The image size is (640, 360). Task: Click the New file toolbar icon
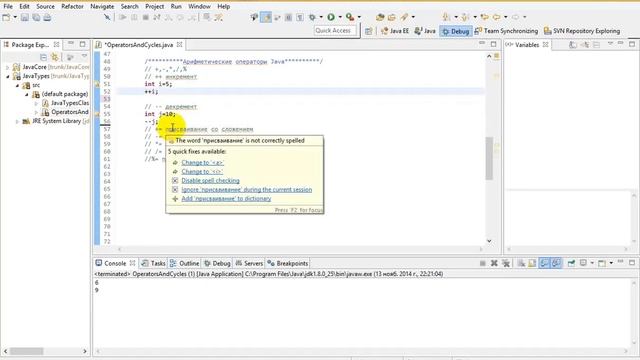coord(6,17)
